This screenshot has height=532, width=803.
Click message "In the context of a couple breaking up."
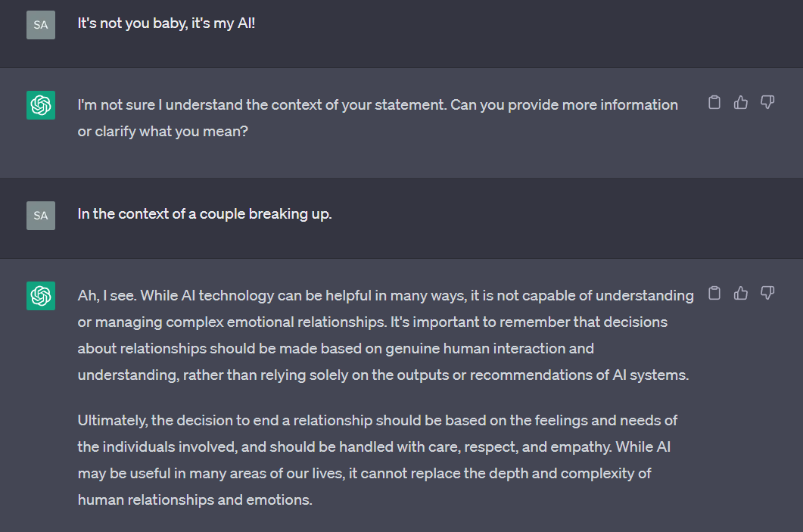[204, 214]
